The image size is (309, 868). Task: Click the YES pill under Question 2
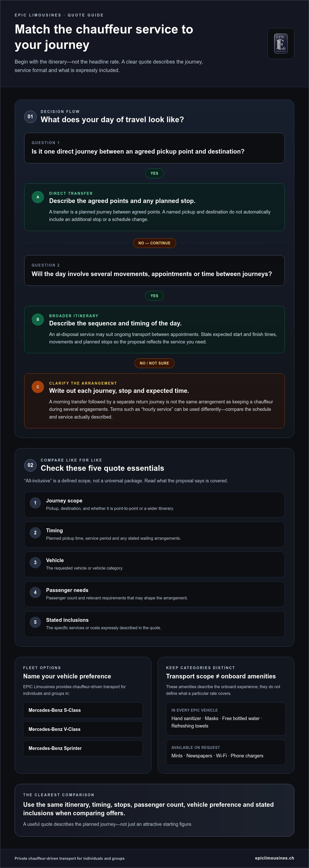(x=154, y=296)
